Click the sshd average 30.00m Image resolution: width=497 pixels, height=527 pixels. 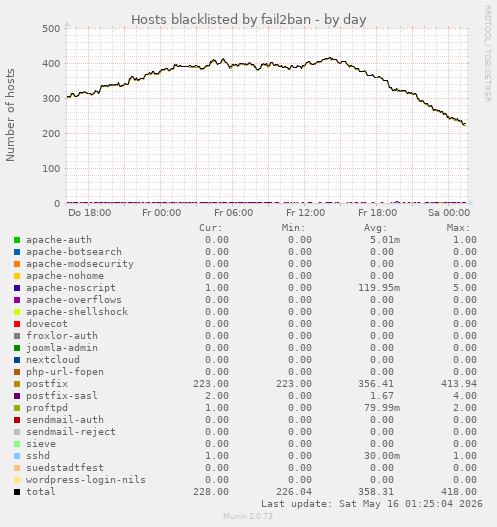(382, 456)
